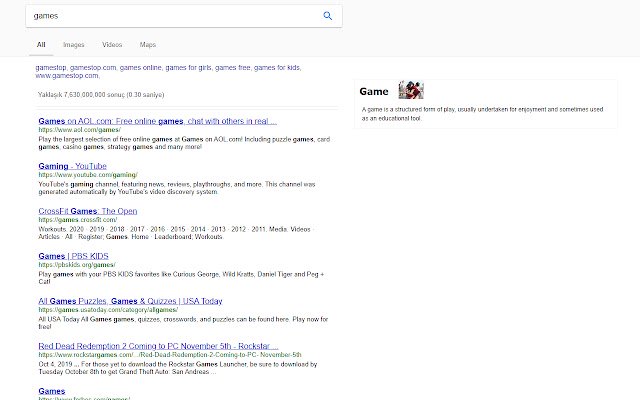Select the All tab

pyautogui.click(x=41, y=44)
